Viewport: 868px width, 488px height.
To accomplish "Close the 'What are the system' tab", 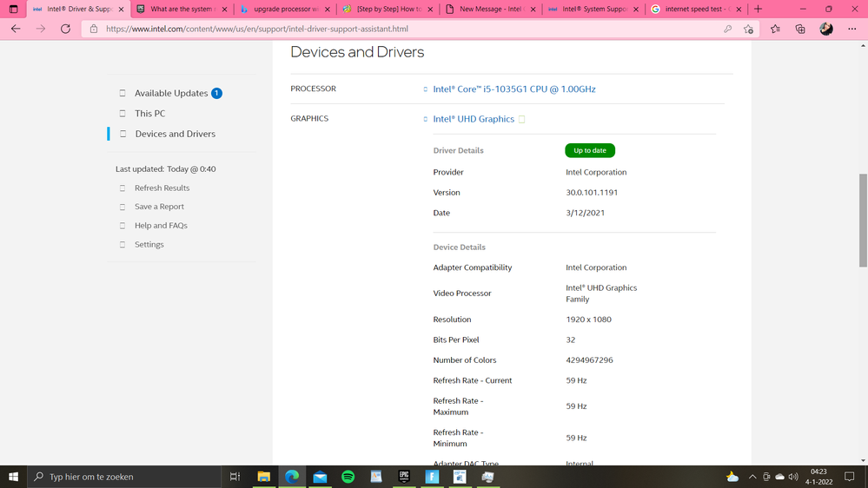I will click(224, 10).
